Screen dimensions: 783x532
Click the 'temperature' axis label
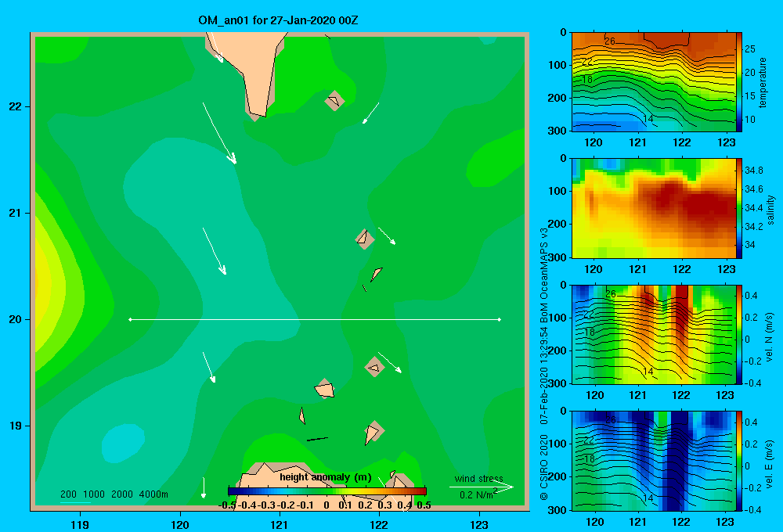click(763, 82)
